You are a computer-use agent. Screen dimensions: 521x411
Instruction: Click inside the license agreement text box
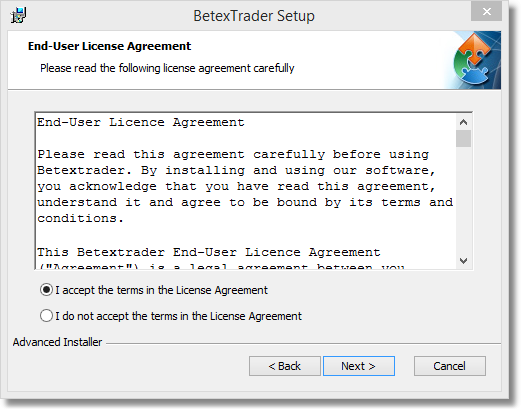coord(246,191)
